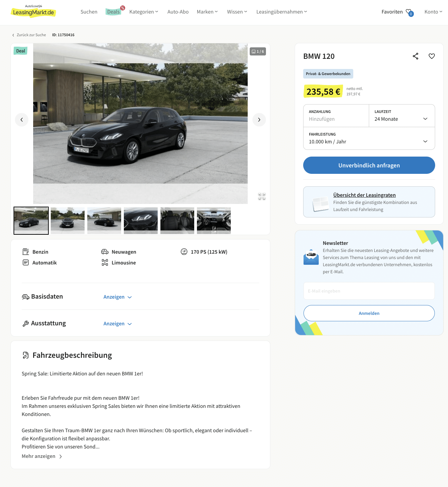The width and height of the screenshot is (448, 487).
Task: Show the previous car photo
Action: coord(22,120)
